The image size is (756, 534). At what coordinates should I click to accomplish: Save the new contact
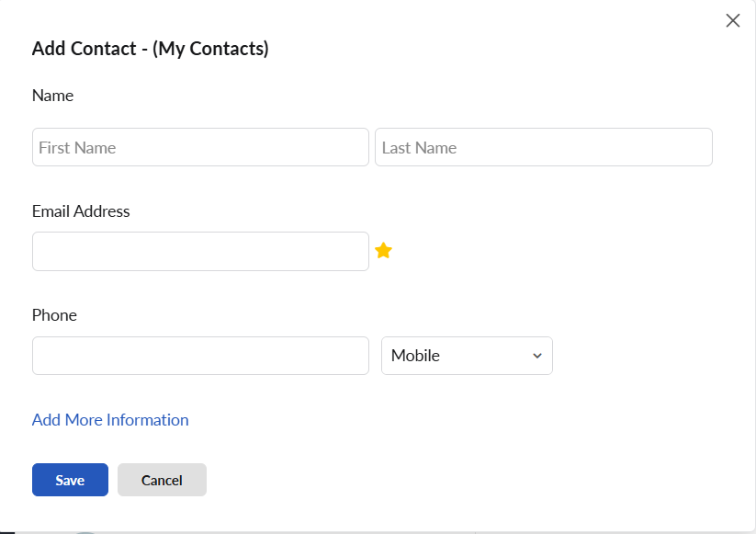tap(71, 480)
